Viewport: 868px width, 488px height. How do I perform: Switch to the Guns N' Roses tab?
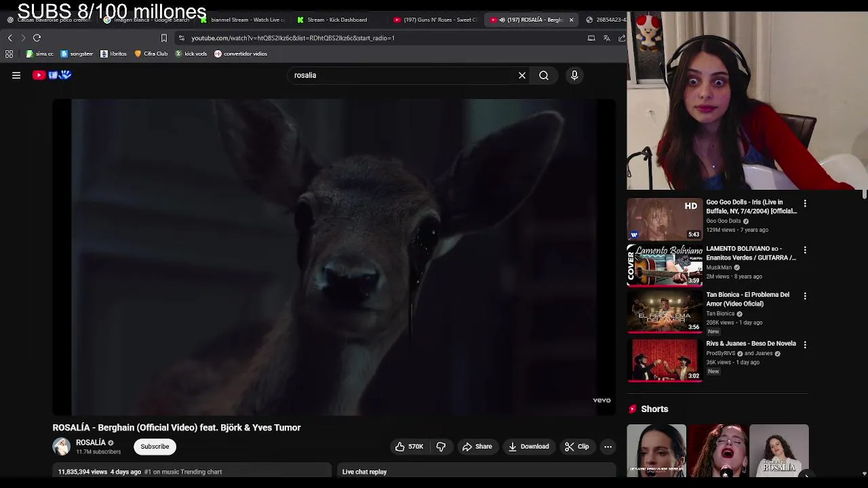pos(435,20)
